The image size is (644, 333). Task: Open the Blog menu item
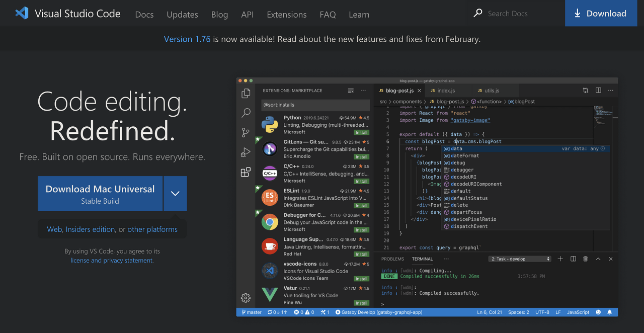point(219,15)
